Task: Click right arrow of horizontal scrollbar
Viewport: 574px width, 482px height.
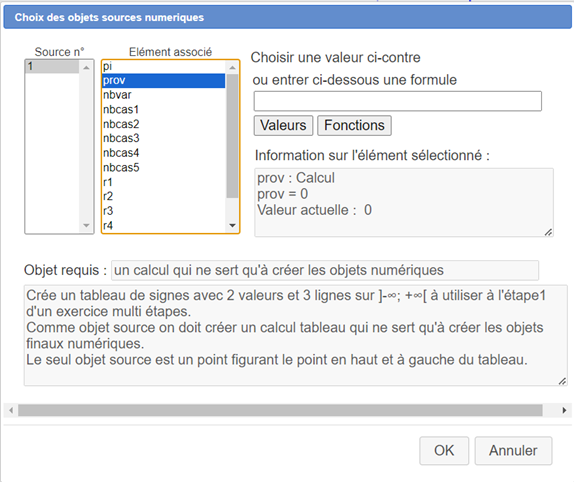Action: point(564,410)
